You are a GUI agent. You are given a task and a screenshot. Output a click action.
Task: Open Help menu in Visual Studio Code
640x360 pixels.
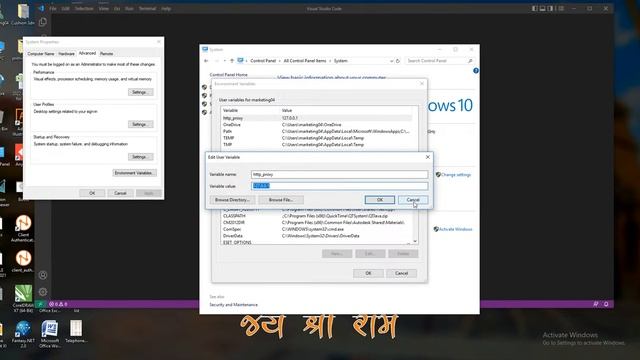click(166, 9)
